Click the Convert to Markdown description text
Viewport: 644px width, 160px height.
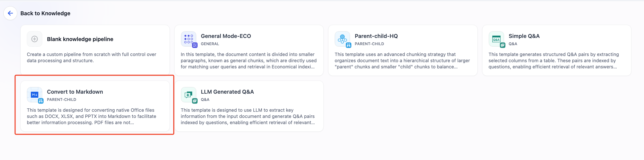[92, 116]
